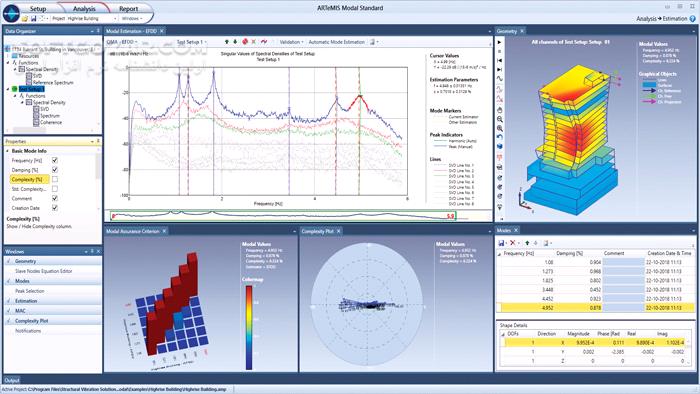Click zoom in magnifier in Geometry toolbar
The image size is (700, 394).
click(x=500, y=120)
